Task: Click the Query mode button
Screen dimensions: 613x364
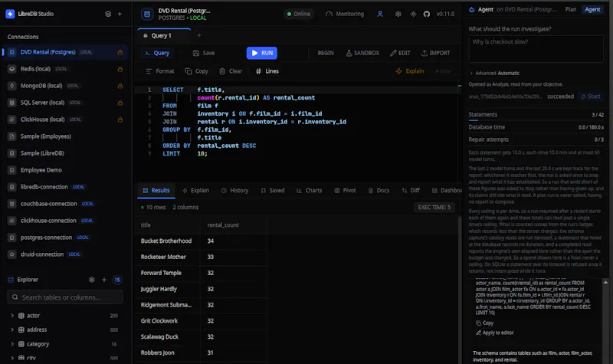Action: (157, 53)
